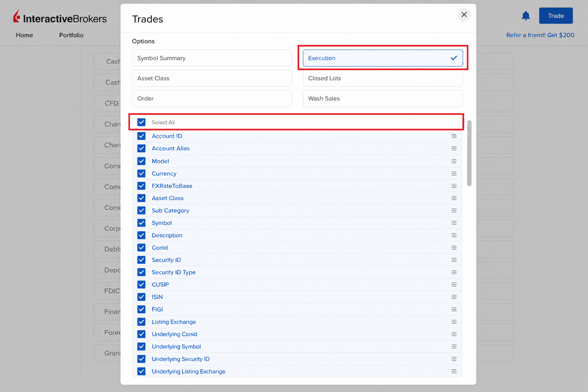This screenshot has height=392, width=588.
Task: Click the drag handle for ISIN
Action: coord(454,297)
